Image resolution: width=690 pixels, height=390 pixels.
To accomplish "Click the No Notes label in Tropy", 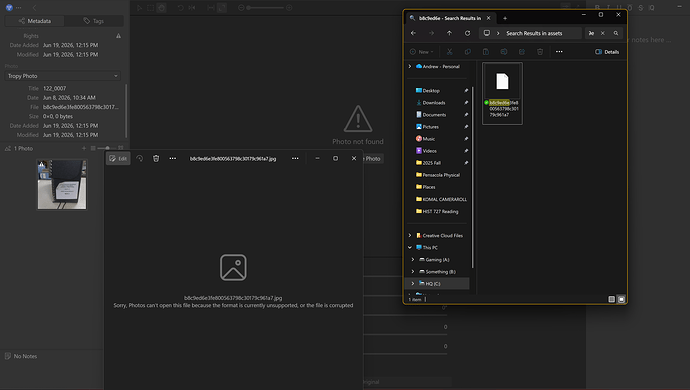I will tap(25, 356).
